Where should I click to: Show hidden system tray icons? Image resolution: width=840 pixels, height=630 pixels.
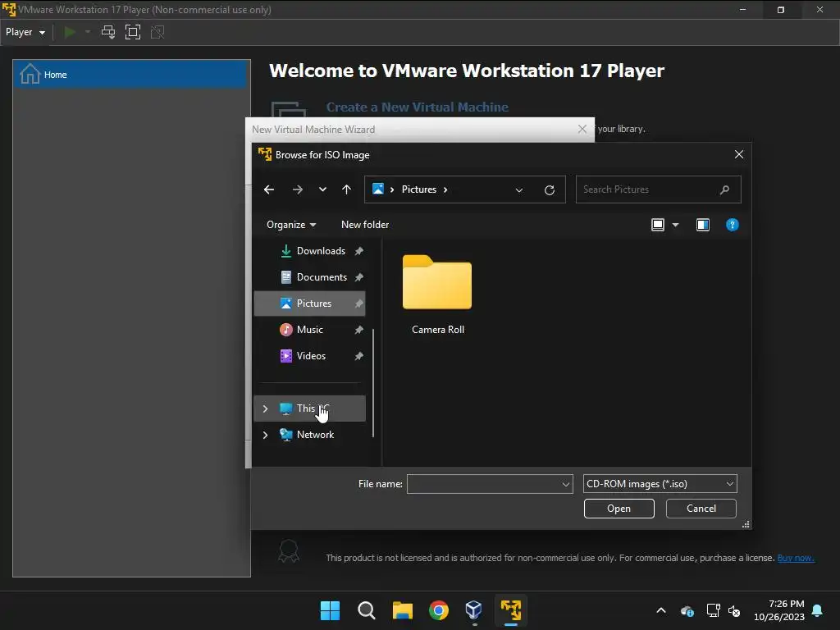point(661,610)
